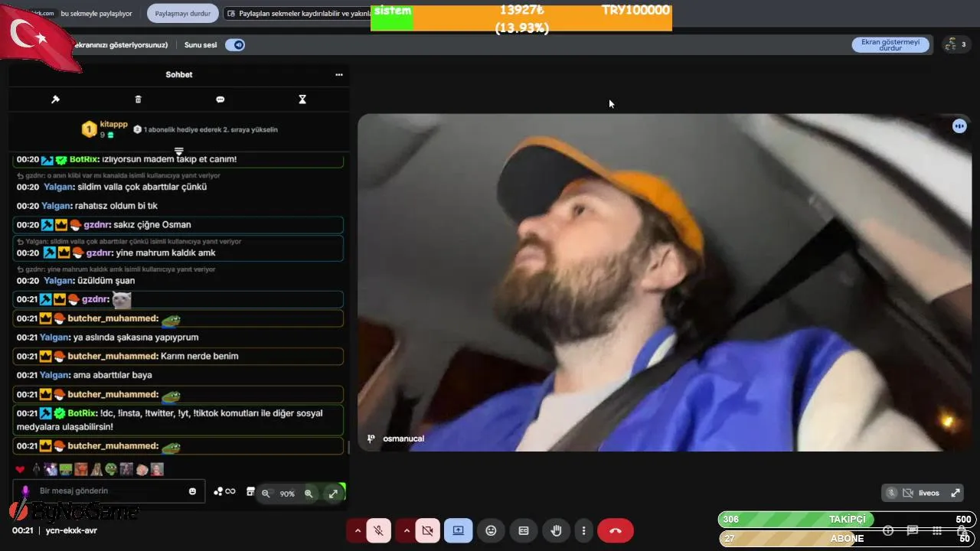This screenshot has width=980, height=551.
Task: Click the 90% zoom level indicator
Action: tap(287, 494)
